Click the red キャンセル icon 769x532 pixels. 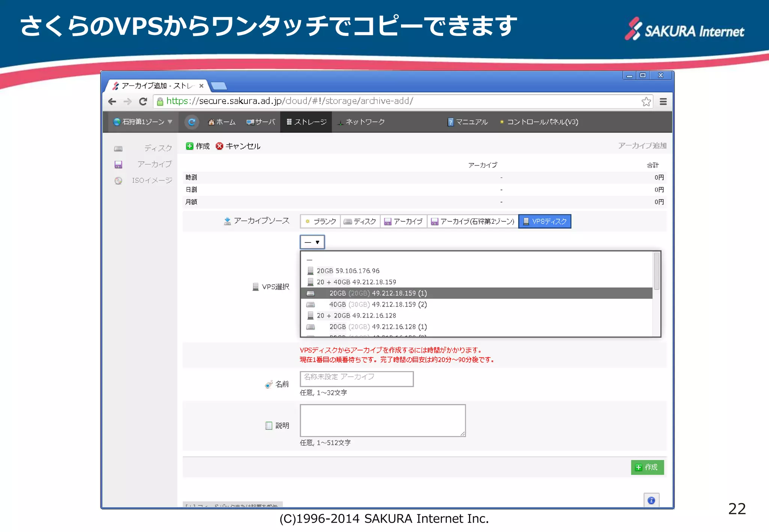click(x=219, y=146)
